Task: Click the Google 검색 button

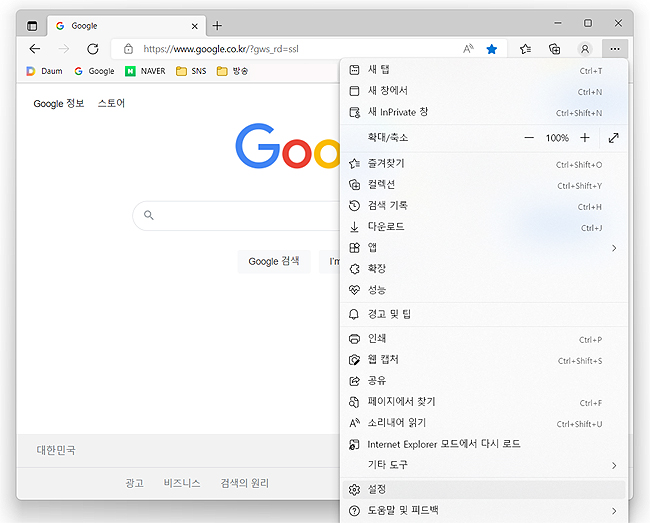Action: tap(274, 262)
